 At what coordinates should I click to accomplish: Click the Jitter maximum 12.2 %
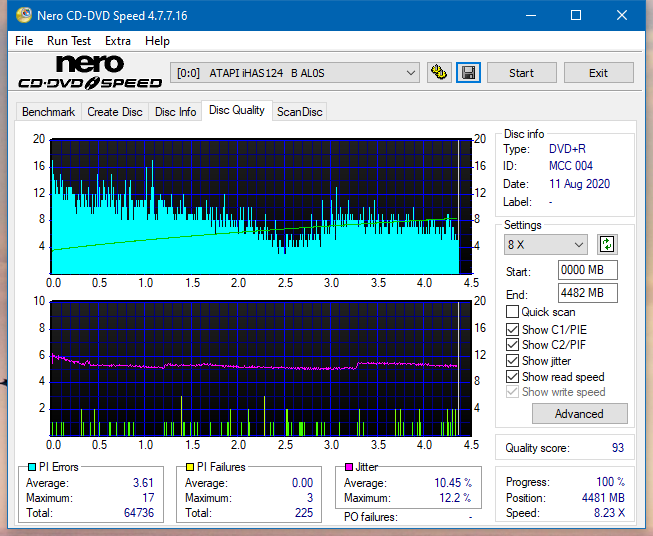coord(455,498)
